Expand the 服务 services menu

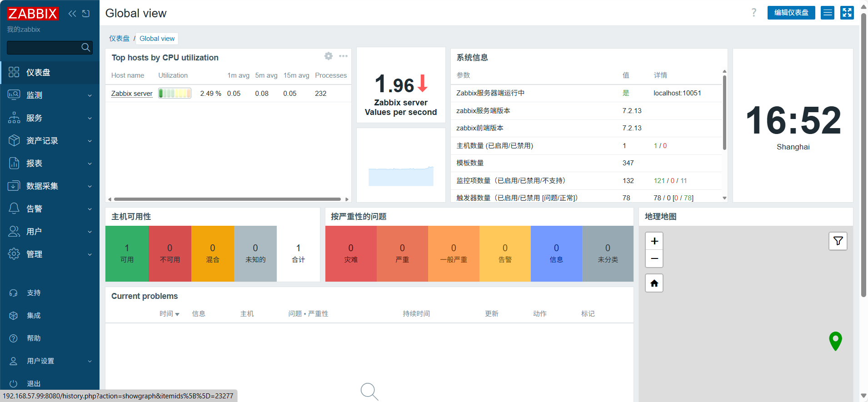[50, 118]
